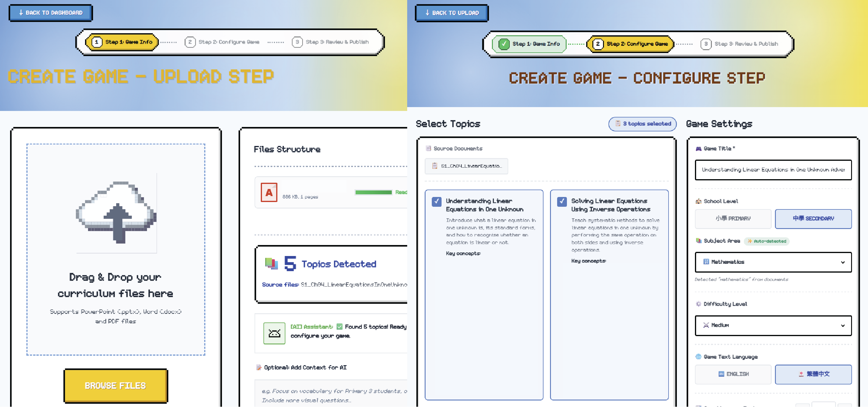
Task: Expand the Medium difficulty dropdown
Action: (x=773, y=325)
